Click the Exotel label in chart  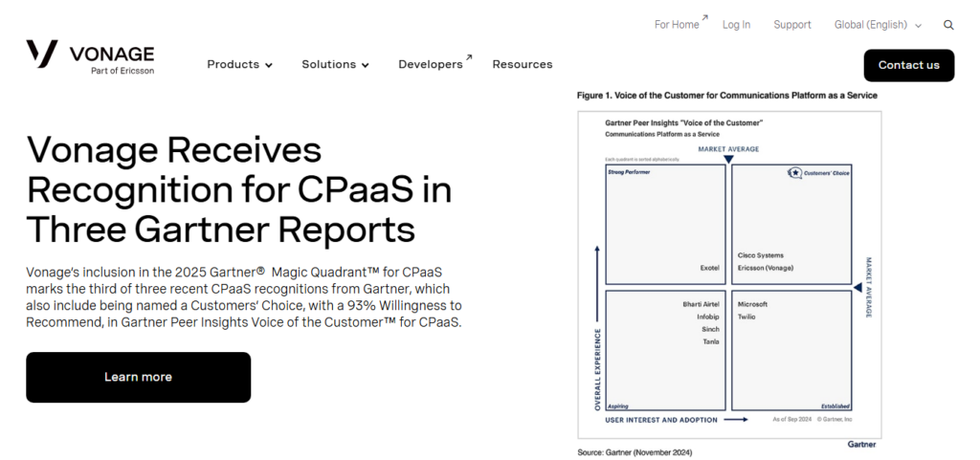pyautogui.click(x=709, y=269)
